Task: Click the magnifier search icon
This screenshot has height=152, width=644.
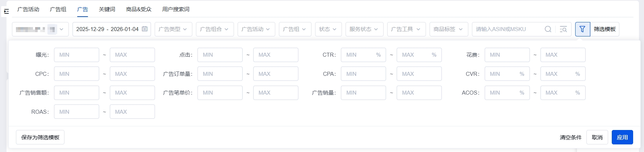Action: pos(548,29)
